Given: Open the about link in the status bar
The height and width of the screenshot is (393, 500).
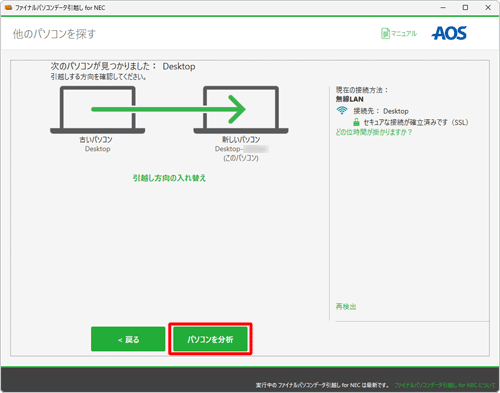Looking at the screenshot, I should (x=445, y=385).
